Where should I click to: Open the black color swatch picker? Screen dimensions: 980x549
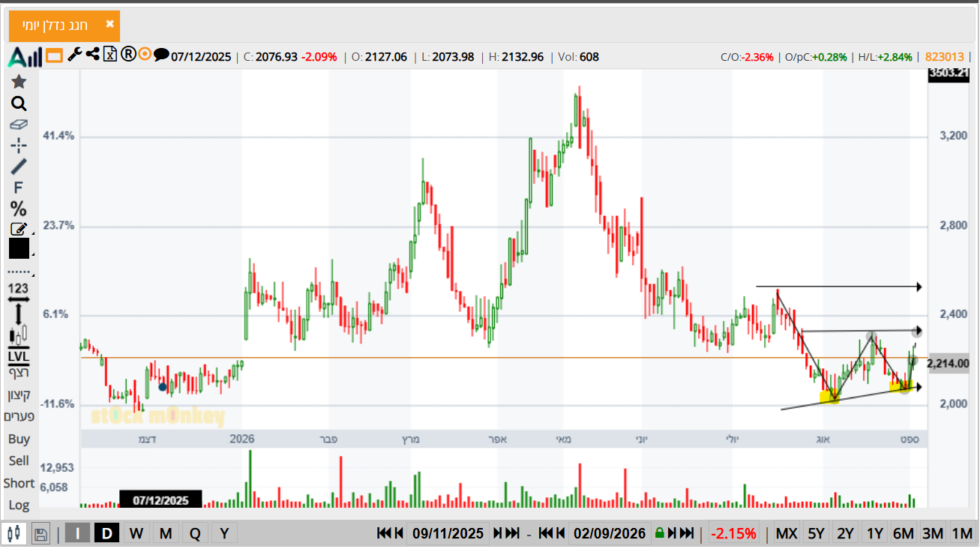point(19,249)
